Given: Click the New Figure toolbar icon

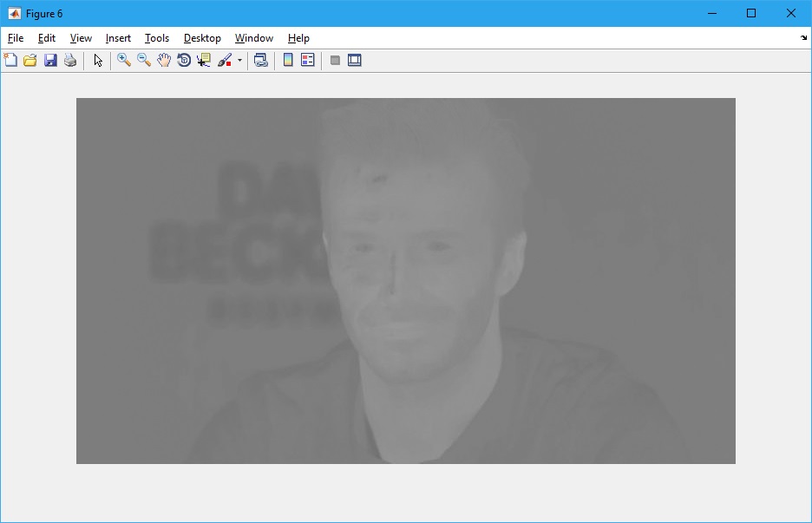Looking at the screenshot, I should point(10,60).
